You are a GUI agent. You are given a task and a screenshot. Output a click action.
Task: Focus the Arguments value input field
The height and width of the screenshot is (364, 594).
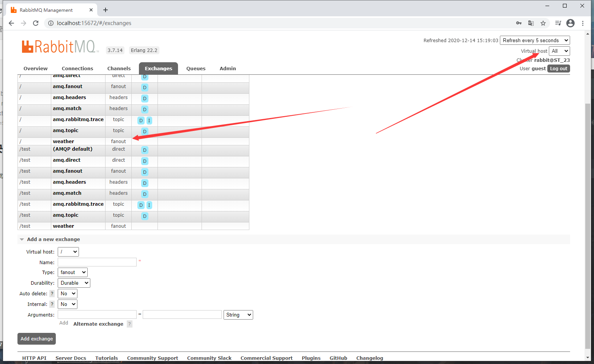[x=182, y=314]
